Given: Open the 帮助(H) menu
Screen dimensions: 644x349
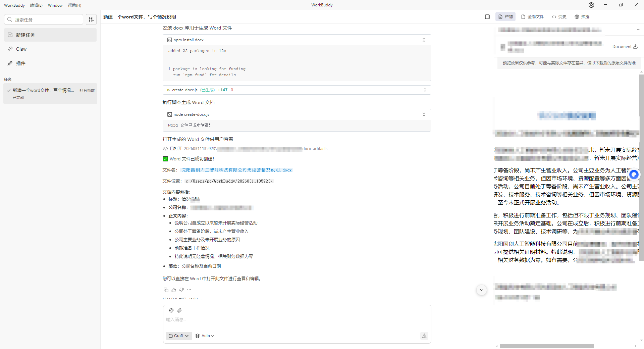Looking at the screenshot, I should coord(74,5).
